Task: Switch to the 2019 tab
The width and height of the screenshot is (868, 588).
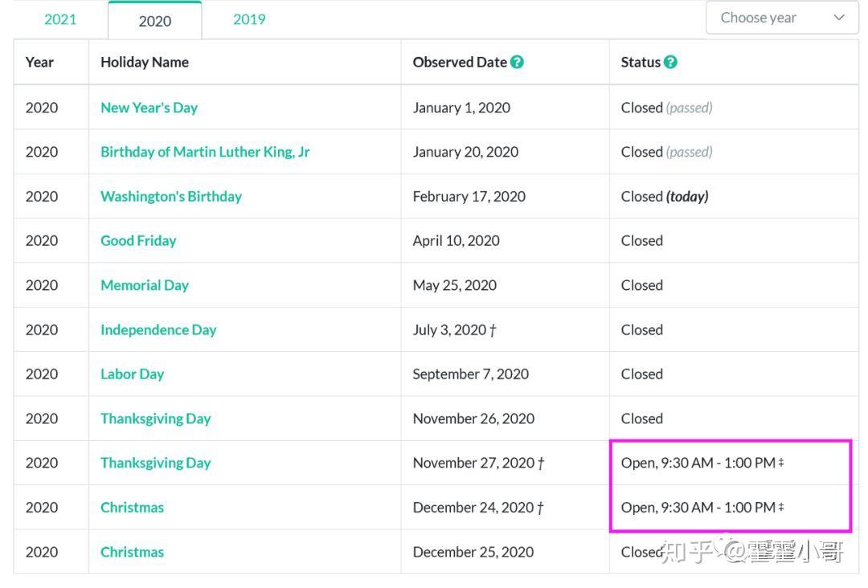Action: click(249, 19)
